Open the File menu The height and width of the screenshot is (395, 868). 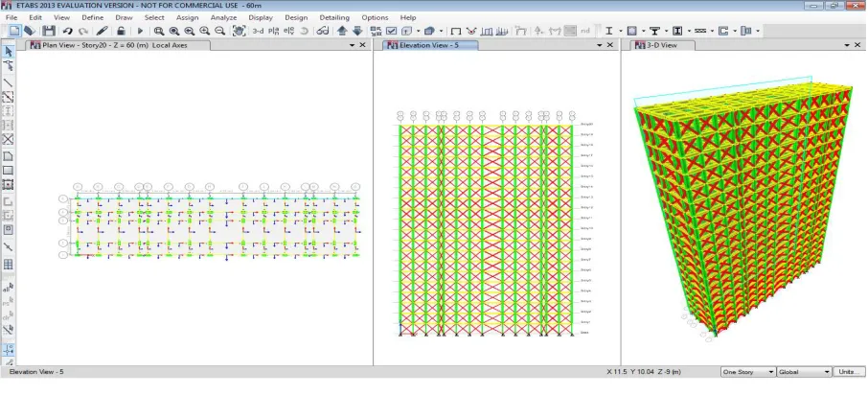(x=11, y=17)
